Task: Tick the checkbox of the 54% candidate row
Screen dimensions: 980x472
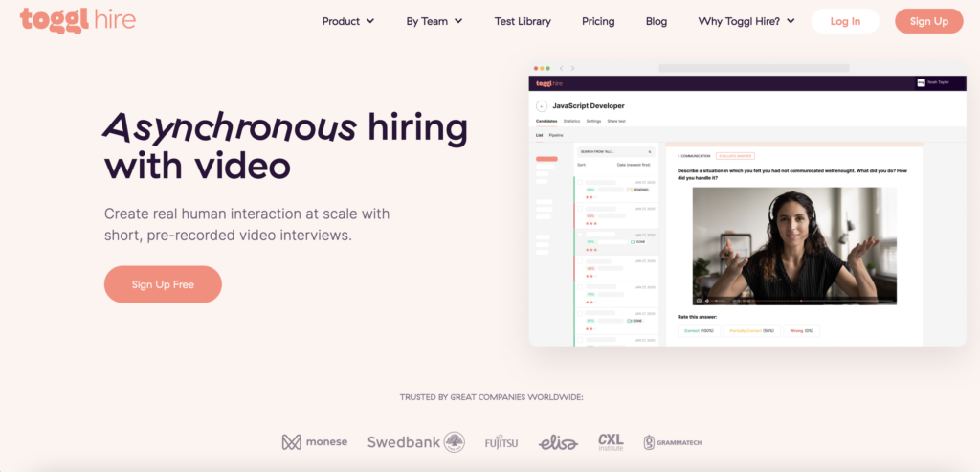Action: point(580,208)
